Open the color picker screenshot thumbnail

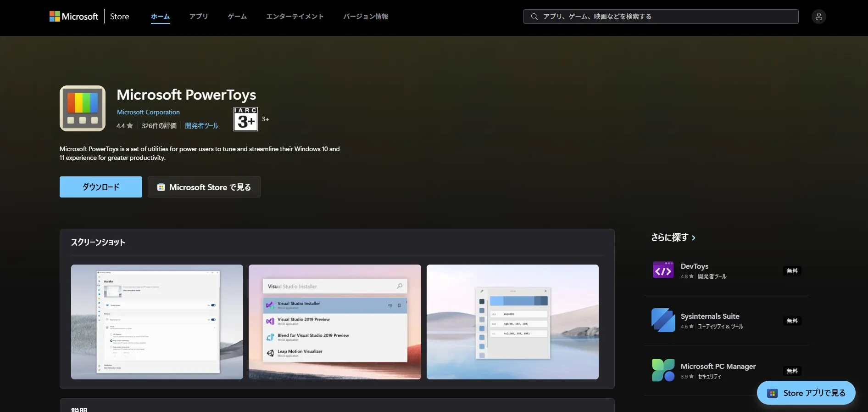(x=512, y=322)
